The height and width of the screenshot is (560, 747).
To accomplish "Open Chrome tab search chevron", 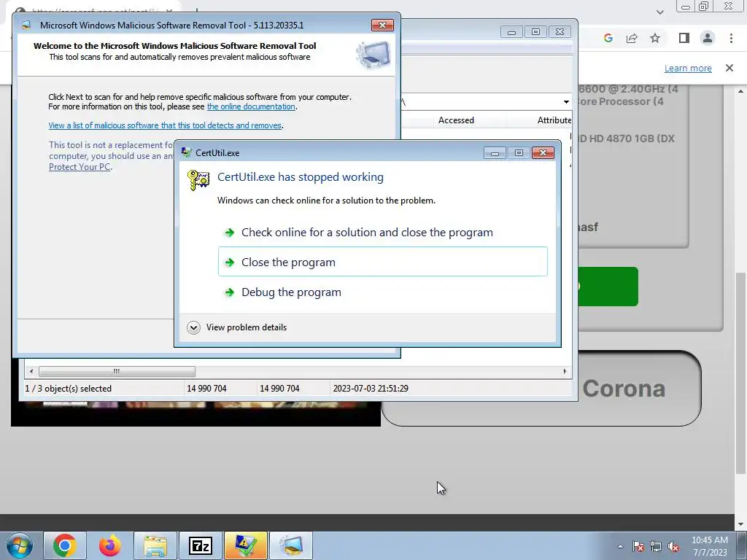I will [x=659, y=12].
